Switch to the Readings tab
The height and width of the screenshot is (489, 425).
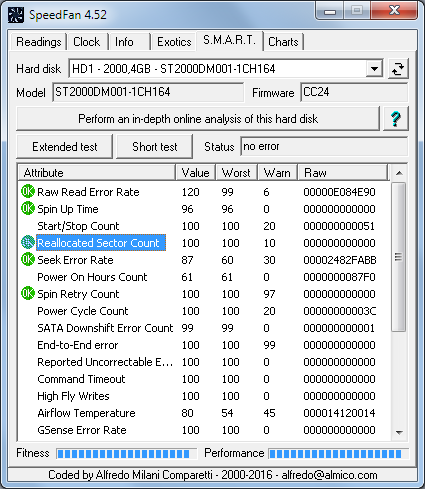[39, 42]
